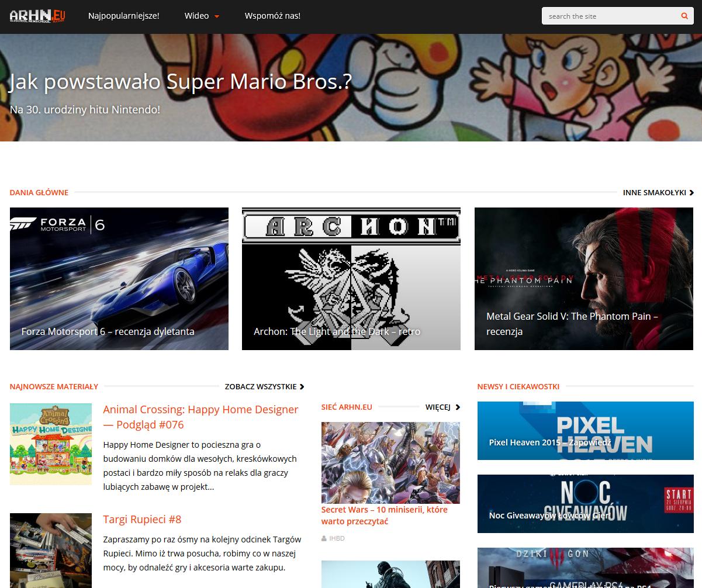Viewport: 702px width, 588px height.
Task: Open the Wspomóż nas! menu item
Action: pos(272,16)
